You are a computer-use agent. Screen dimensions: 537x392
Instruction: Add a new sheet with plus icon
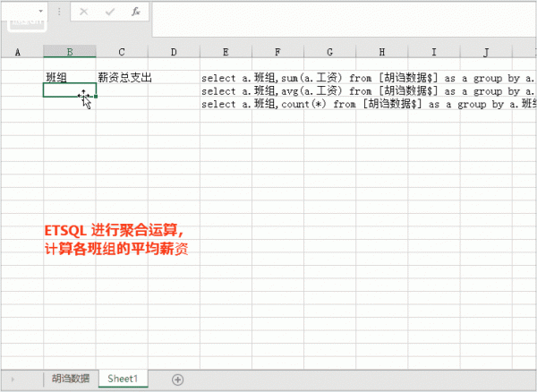tap(177, 379)
